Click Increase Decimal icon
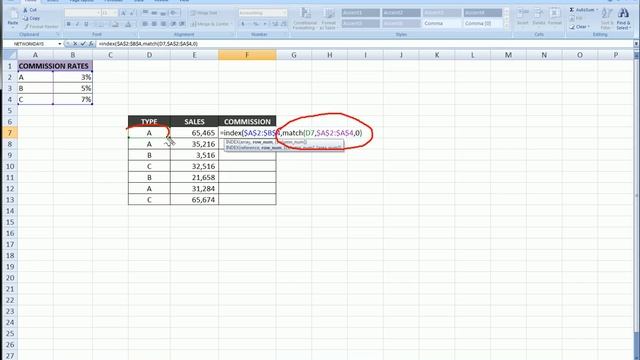Image resolution: width=640 pixels, height=360 pixels. tap(275, 24)
